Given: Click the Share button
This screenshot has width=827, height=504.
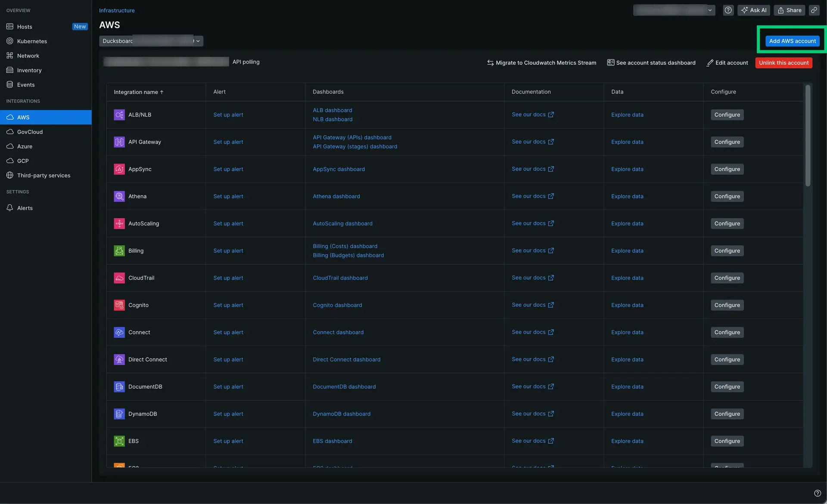Looking at the screenshot, I should (790, 10).
